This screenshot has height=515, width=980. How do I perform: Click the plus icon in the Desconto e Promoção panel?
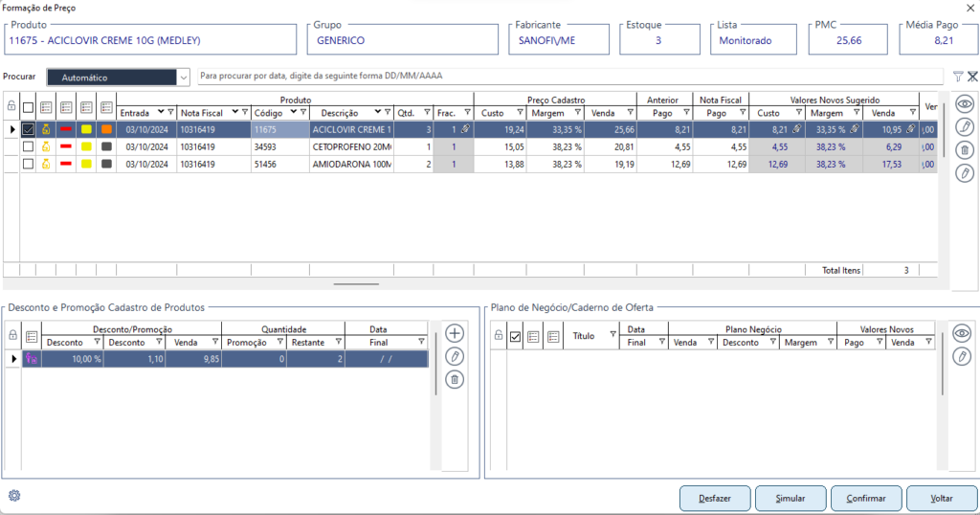(x=455, y=333)
